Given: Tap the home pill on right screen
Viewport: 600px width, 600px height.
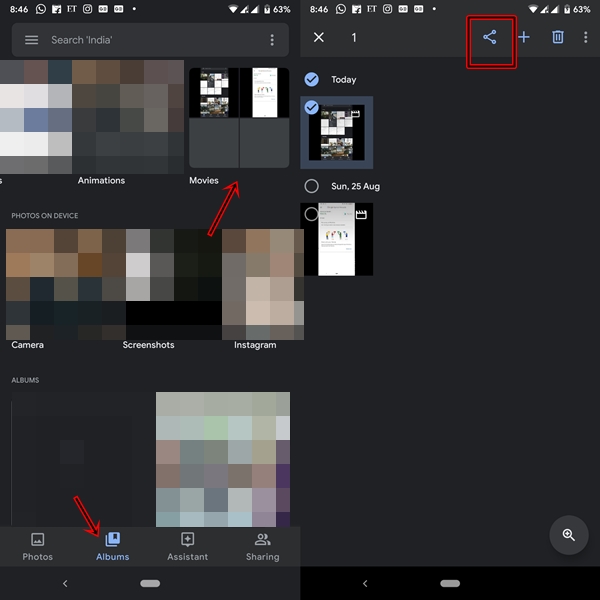Looking at the screenshot, I should click(450, 583).
